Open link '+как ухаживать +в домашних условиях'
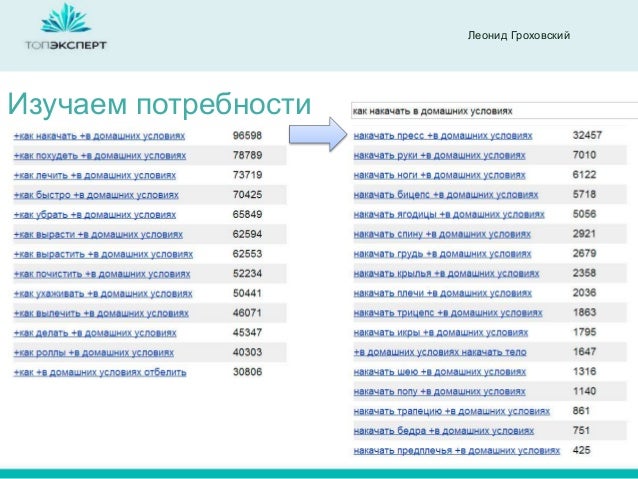638x479 pixels. pyautogui.click(x=103, y=293)
